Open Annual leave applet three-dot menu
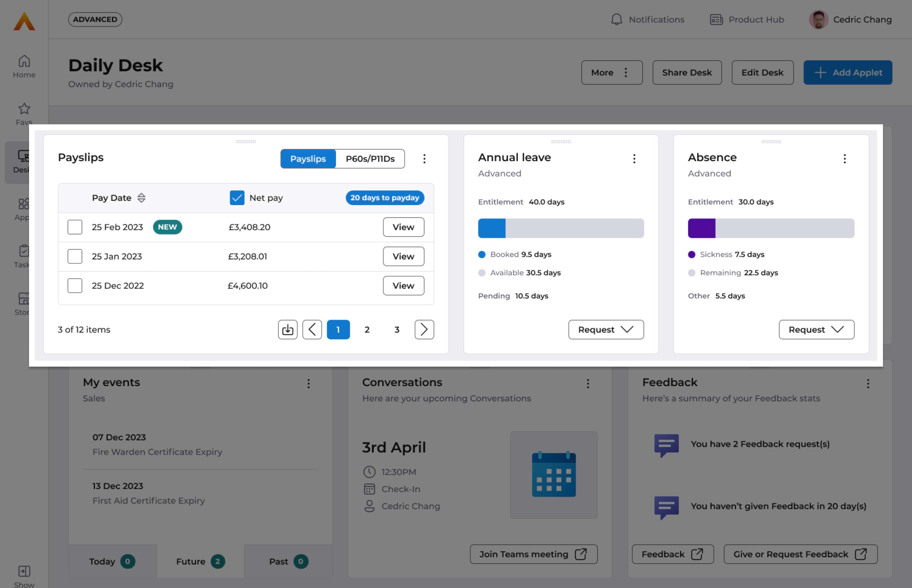912x588 pixels. 634,159
